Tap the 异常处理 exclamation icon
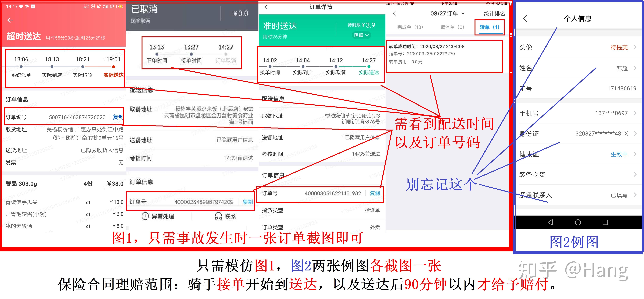644x299 pixels. [x=145, y=216]
